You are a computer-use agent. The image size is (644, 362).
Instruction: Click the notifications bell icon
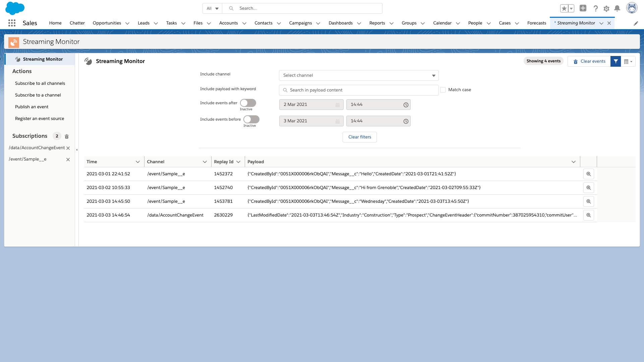pos(617,8)
